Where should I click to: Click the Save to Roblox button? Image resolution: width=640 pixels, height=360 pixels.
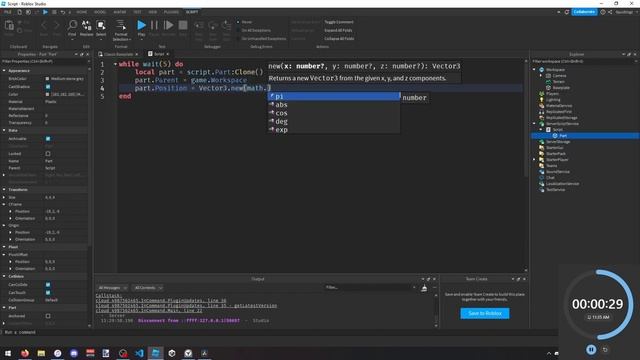coord(484,313)
